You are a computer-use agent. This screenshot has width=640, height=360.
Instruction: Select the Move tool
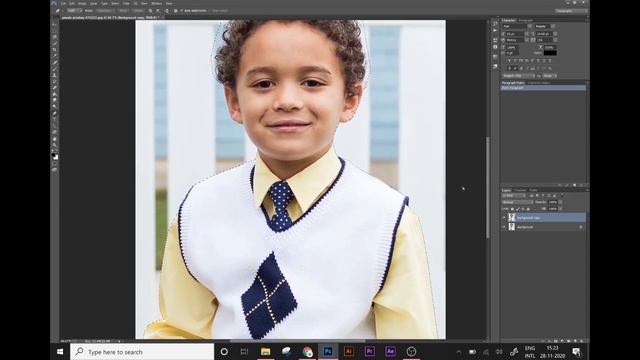click(54, 24)
